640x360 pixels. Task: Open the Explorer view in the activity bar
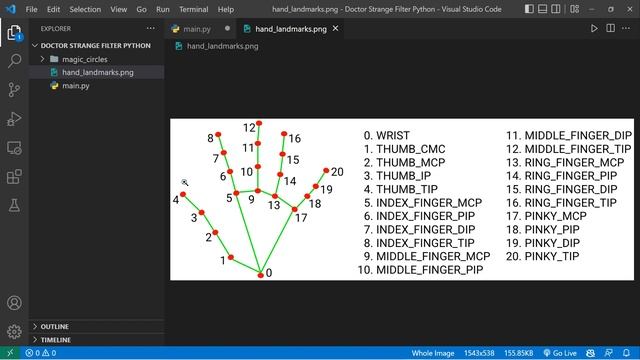click(x=14, y=33)
